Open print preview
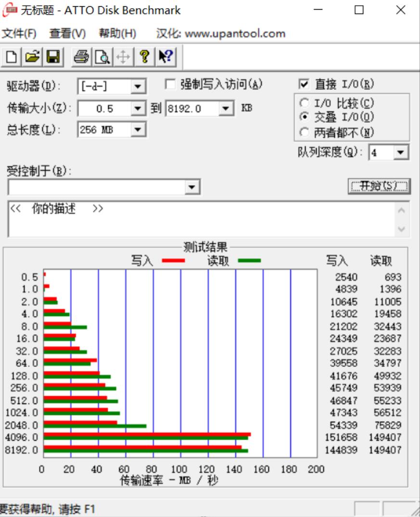 tap(102, 56)
